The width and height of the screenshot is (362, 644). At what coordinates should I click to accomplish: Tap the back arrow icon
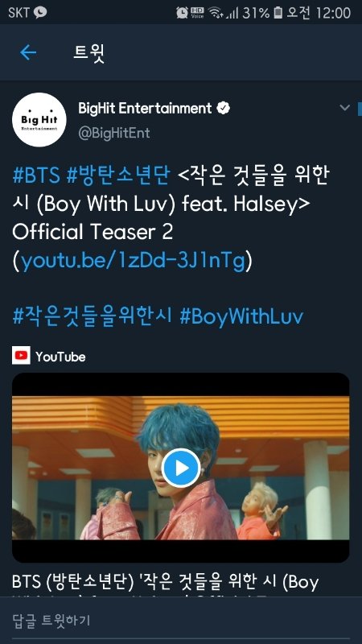point(28,52)
